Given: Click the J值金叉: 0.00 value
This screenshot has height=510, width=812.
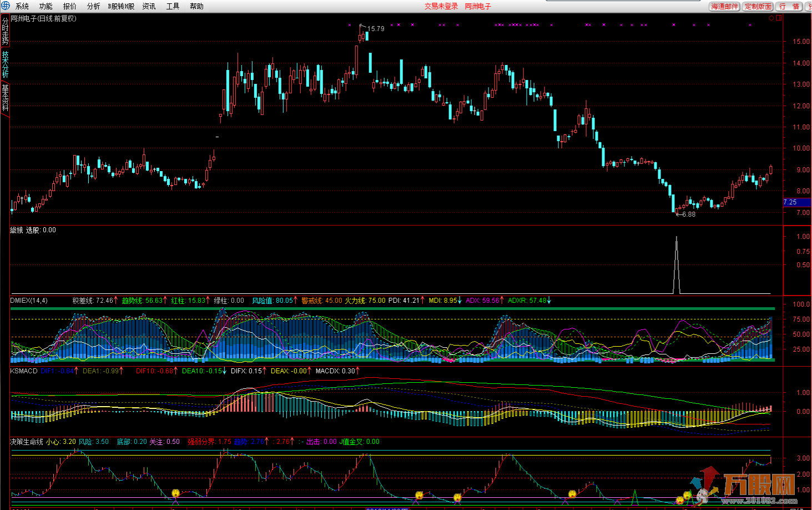Looking at the screenshot, I should (x=360, y=442).
